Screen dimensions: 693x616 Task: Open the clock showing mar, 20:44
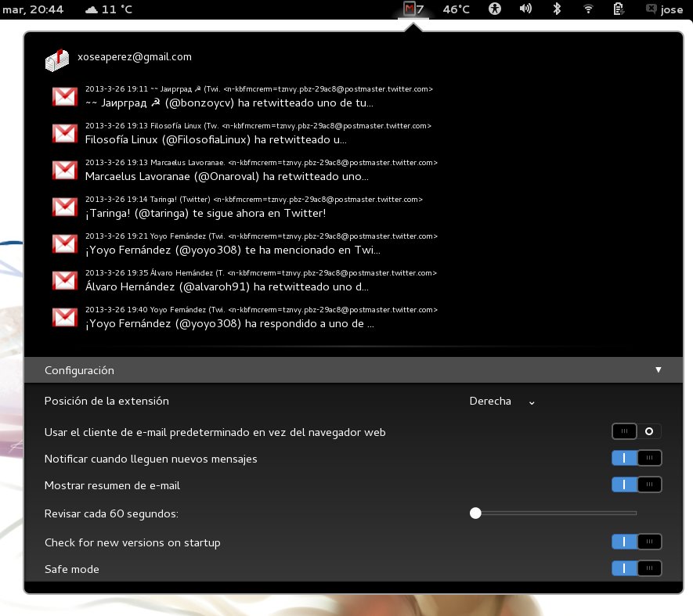33,9
